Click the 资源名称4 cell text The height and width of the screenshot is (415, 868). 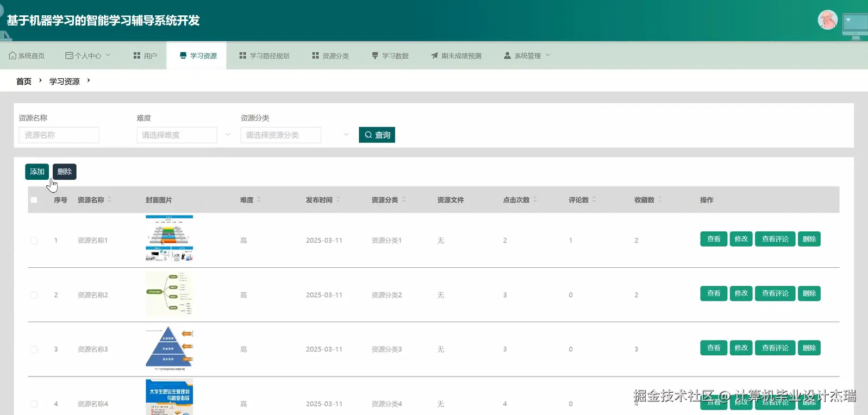(x=93, y=404)
